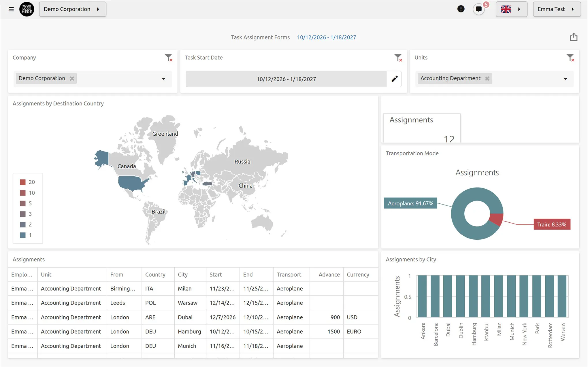Select the legend swatch for 20
The image size is (588, 367).
coord(23,182)
